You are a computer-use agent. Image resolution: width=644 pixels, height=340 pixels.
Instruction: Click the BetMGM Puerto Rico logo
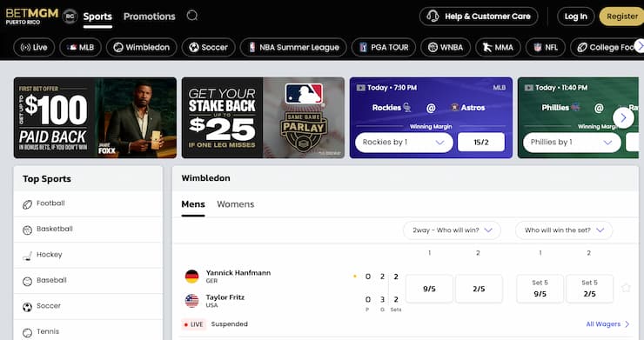click(x=31, y=16)
